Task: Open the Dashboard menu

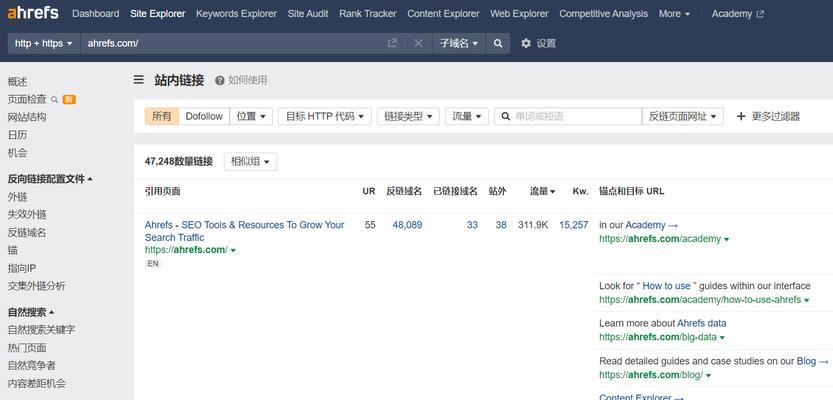Action: pyautogui.click(x=96, y=14)
